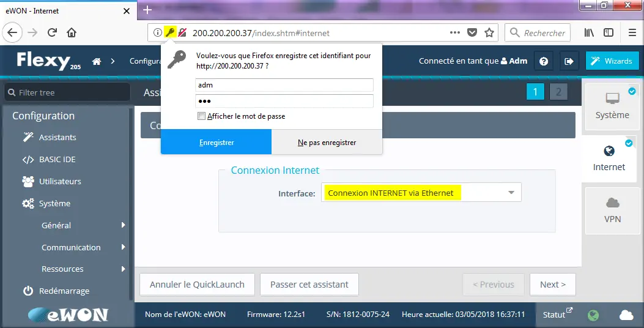Viewport: 644px width, 328px height.
Task: Click the highlighted key icon in the address bar
Action: tap(170, 32)
